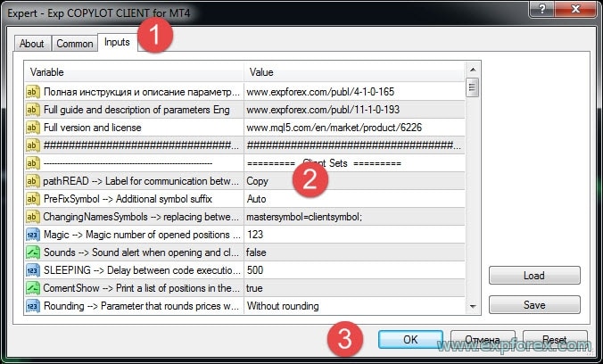Close the Expert dialog window

pos(575,8)
